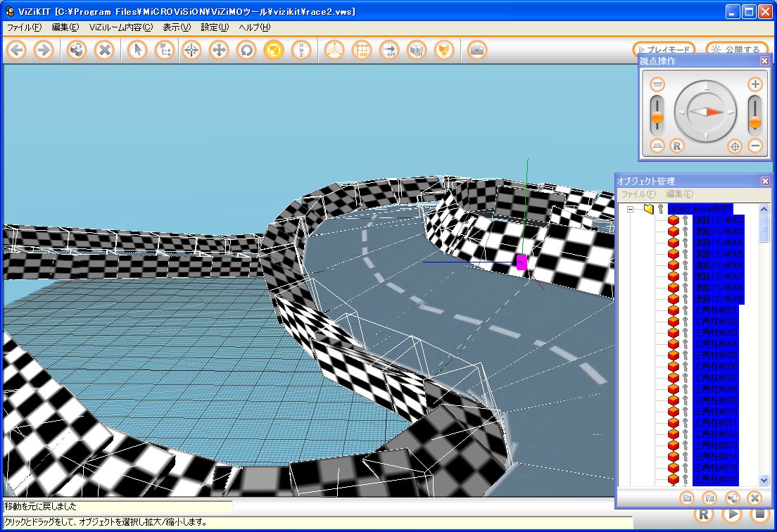
Task: Click the delete X icon in object panel footer
Action: click(754, 498)
